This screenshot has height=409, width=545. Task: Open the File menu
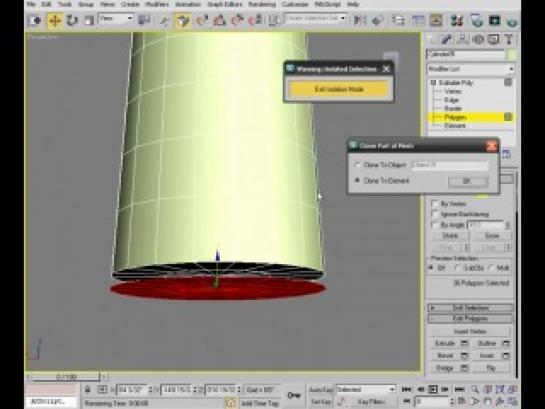[x=31, y=5]
